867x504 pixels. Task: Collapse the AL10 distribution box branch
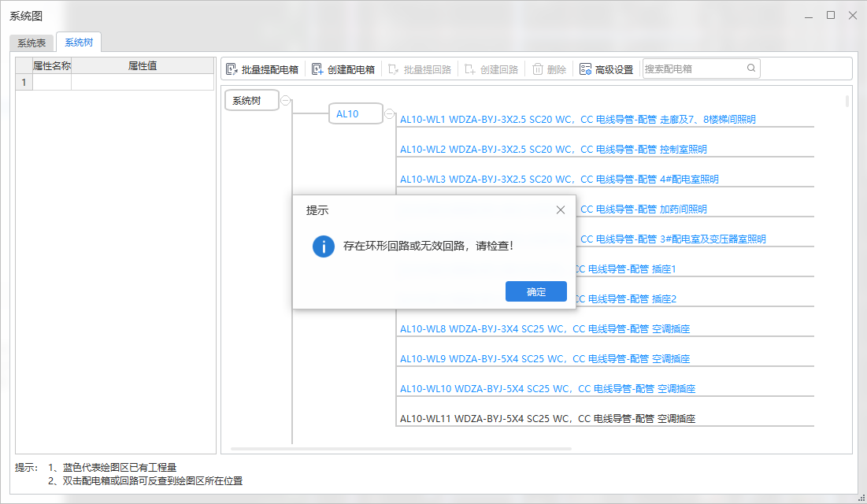pos(389,113)
